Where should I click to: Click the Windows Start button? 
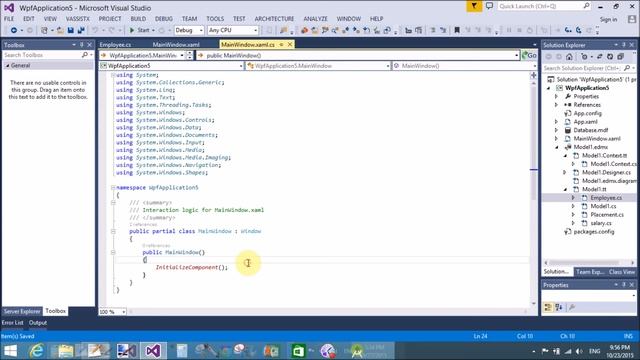[10, 351]
